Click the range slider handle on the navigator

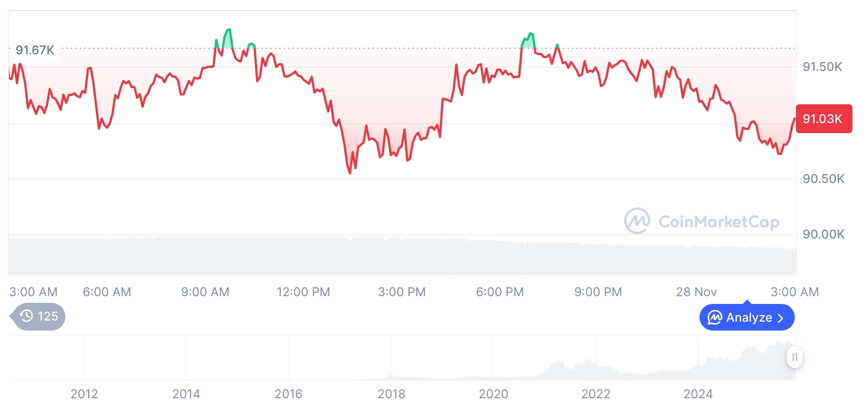coord(795,357)
